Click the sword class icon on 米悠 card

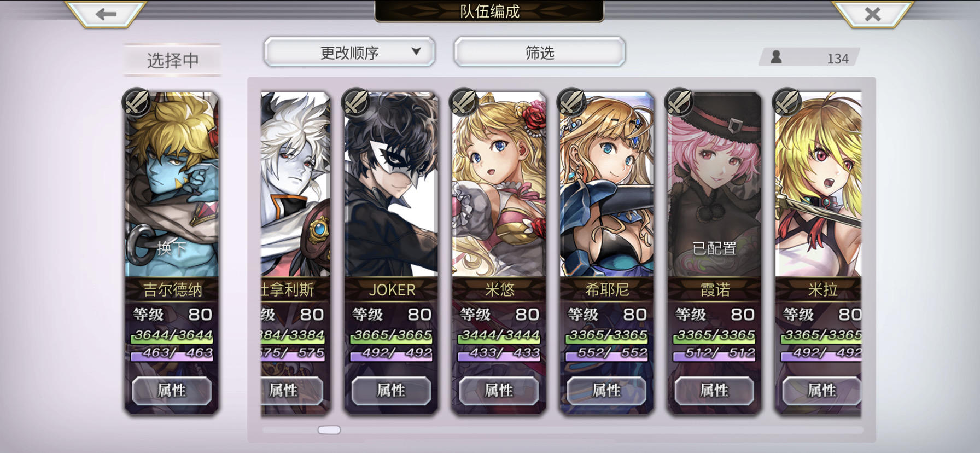(464, 101)
